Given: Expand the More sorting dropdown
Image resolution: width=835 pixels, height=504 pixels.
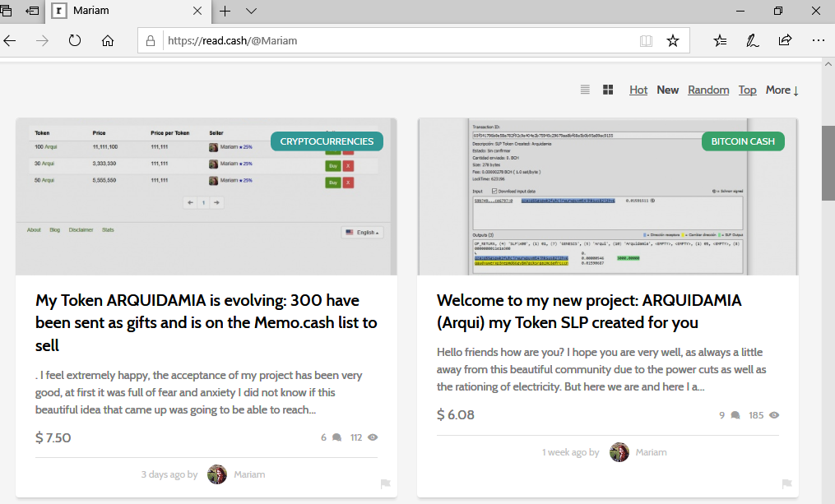Looking at the screenshot, I should tap(782, 90).
